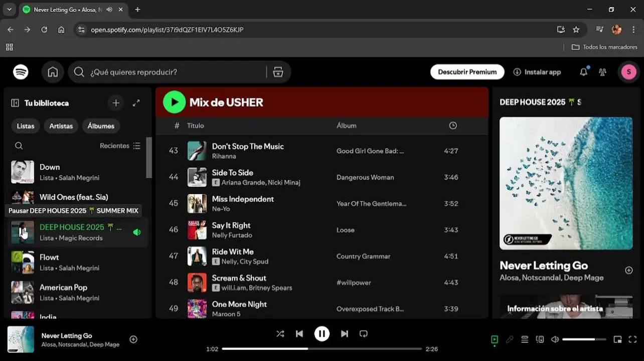Filter library by Artistas

pyautogui.click(x=61, y=126)
